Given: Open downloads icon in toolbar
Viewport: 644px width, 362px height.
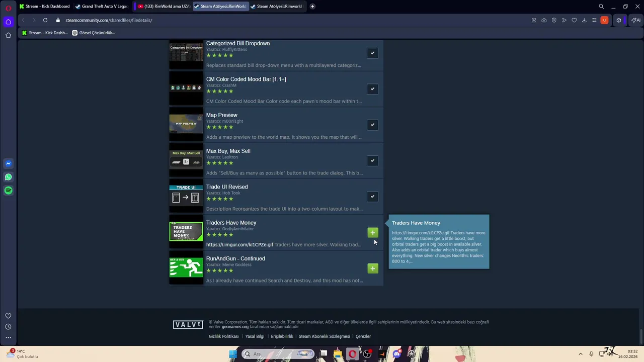Looking at the screenshot, I should [x=584, y=20].
